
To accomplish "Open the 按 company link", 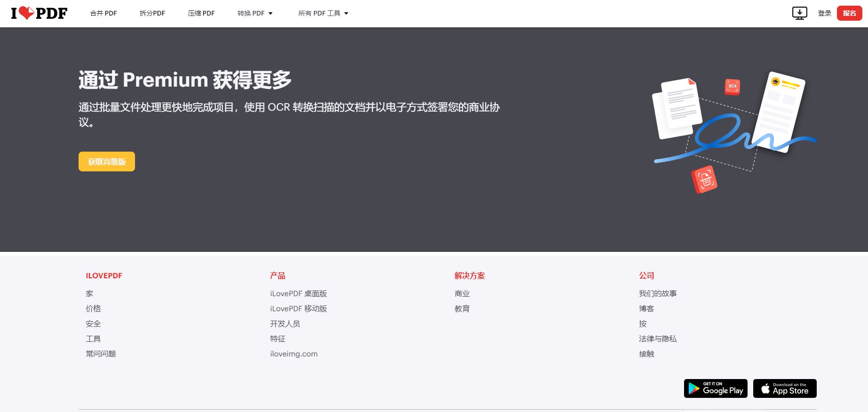I will point(643,323).
